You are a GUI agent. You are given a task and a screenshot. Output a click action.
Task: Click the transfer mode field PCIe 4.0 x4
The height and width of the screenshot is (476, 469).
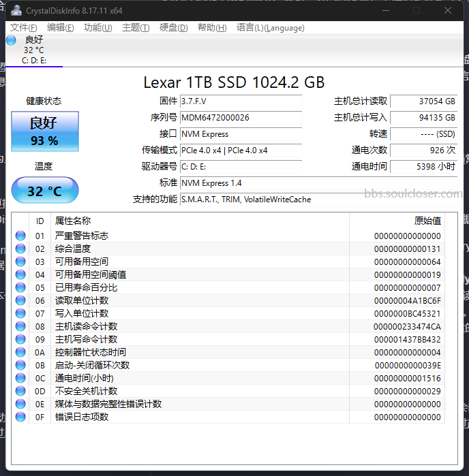241,150
